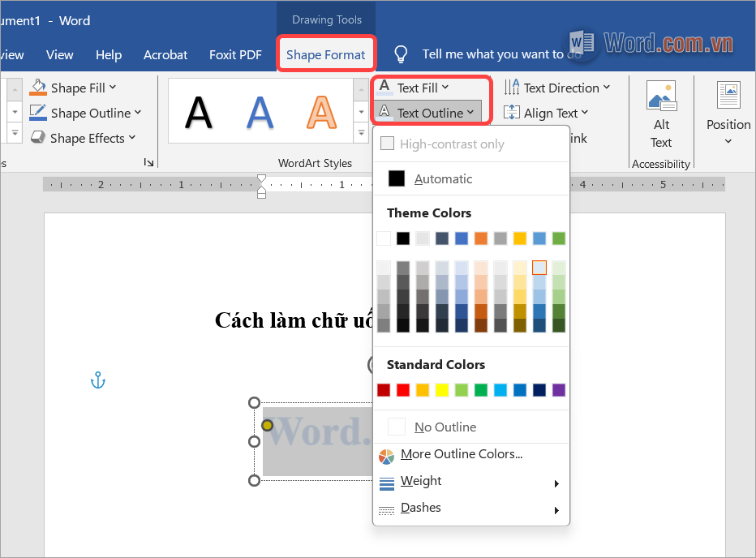Expand the Dashes submenu
Viewport: 756px width, 558px height.
tap(419, 508)
